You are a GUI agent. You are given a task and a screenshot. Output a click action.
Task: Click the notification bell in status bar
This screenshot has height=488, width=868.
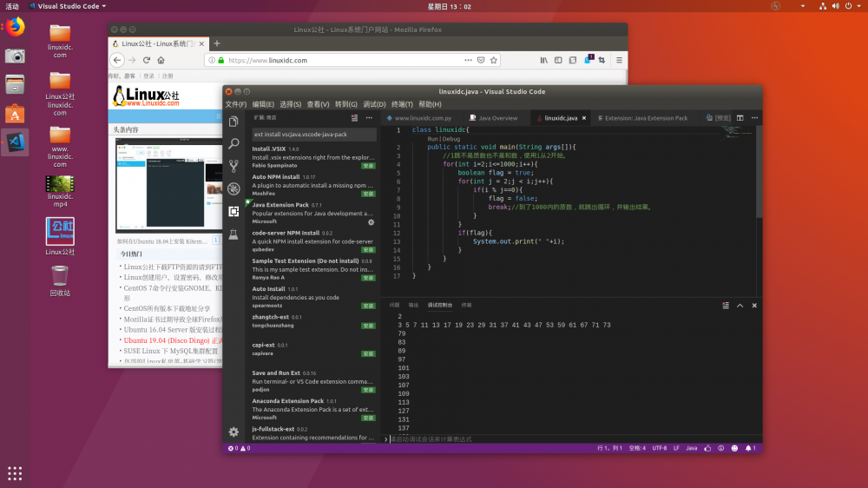pos(748,448)
